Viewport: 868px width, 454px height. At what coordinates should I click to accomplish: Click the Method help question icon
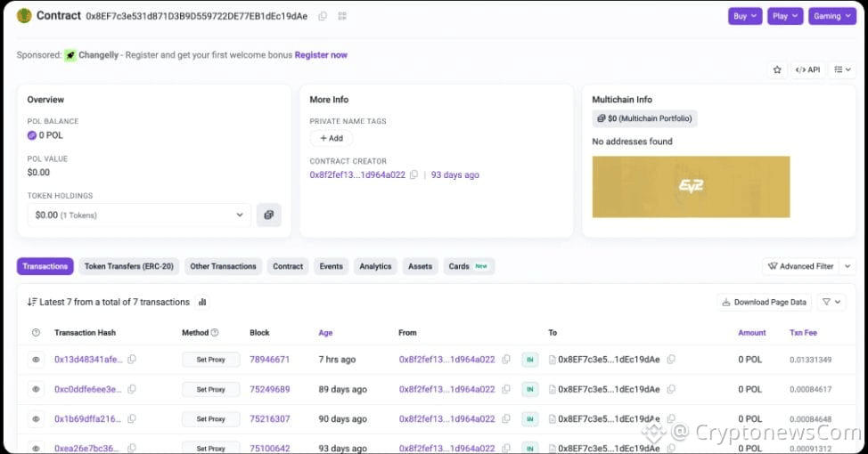click(215, 333)
